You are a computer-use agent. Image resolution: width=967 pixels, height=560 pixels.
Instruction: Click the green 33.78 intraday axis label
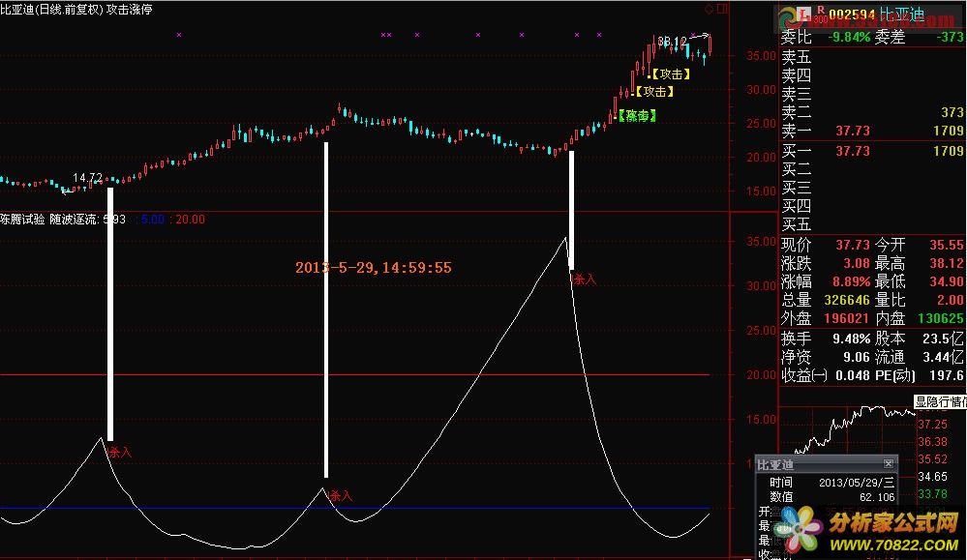tap(932, 493)
